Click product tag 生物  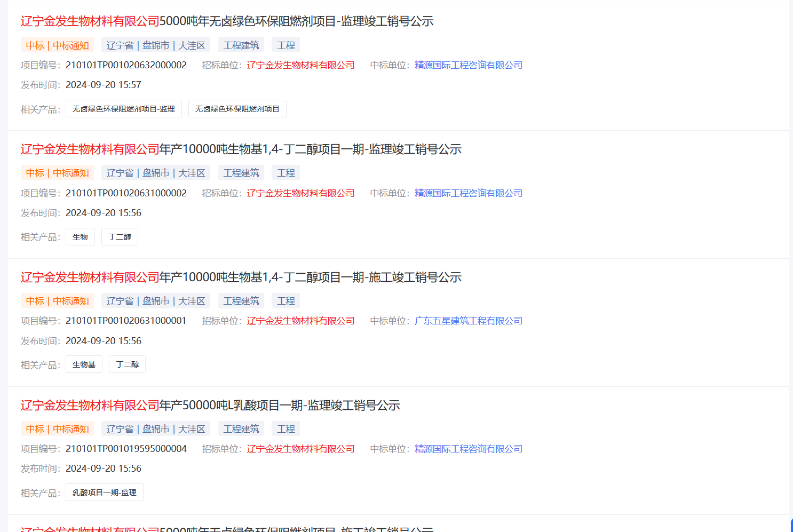point(80,237)
